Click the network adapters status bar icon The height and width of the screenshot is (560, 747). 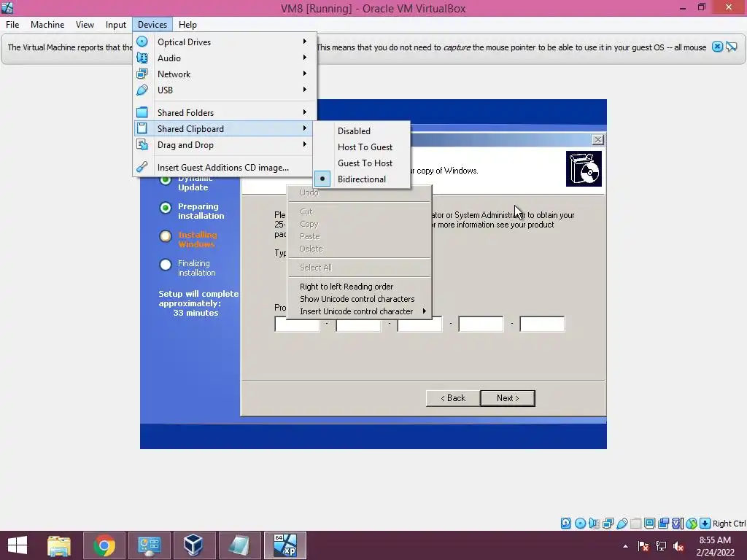point(608,524)
